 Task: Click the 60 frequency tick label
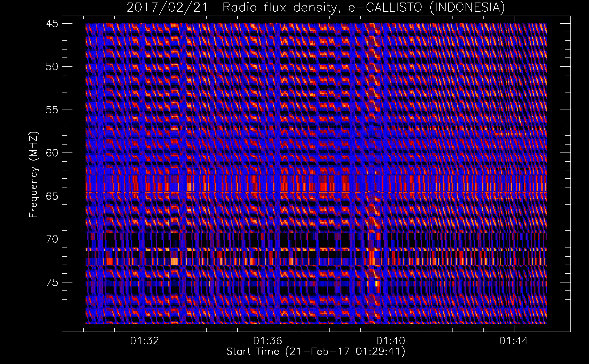click(x=52, y=153)
